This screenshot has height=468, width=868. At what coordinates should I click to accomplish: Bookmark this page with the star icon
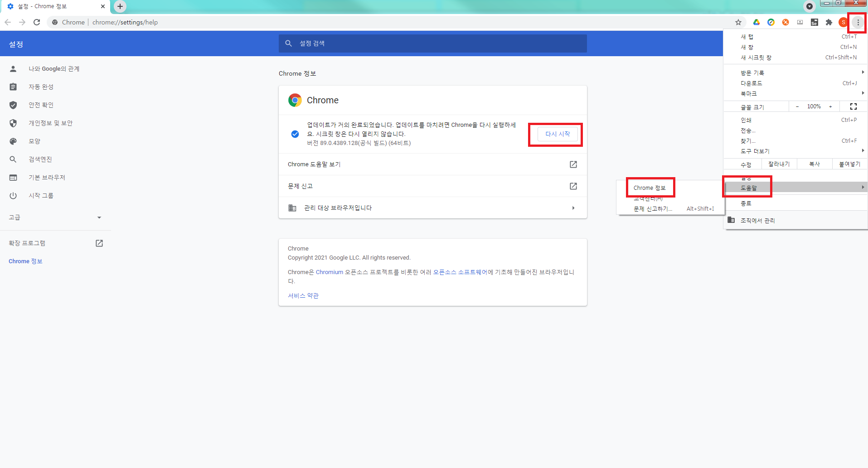click(x=738, y=22)
